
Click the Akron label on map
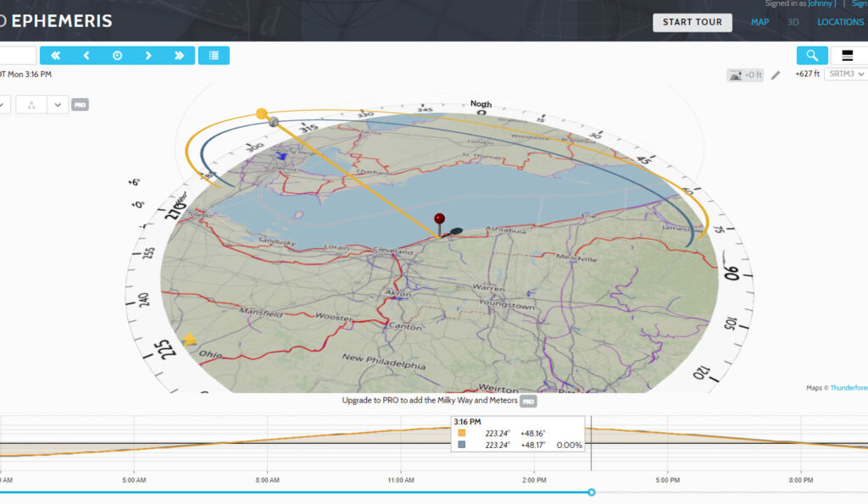[398, 293]
